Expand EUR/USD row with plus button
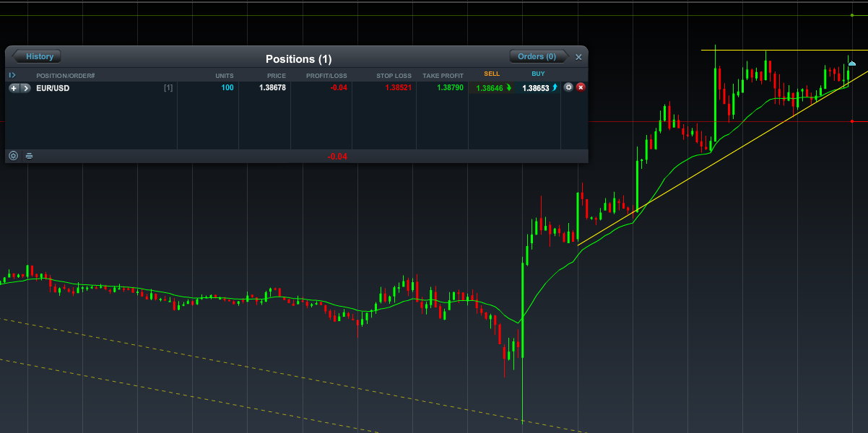 [x=14, y=88]
